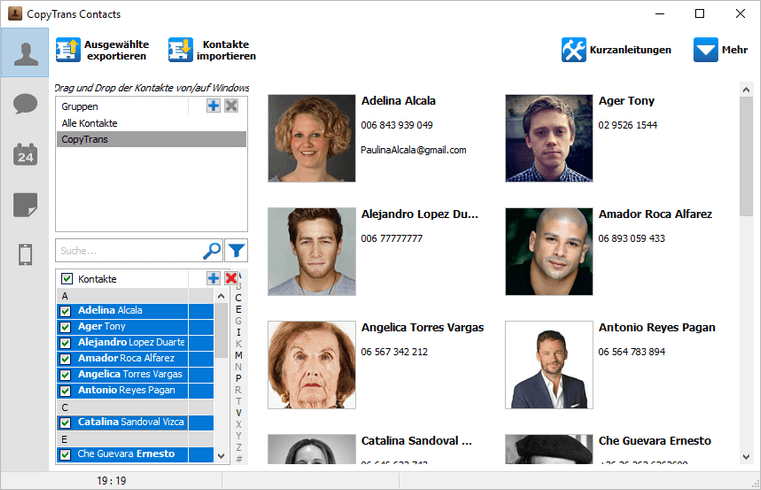Open Adelina Alcala photo card

coord(312,138)
